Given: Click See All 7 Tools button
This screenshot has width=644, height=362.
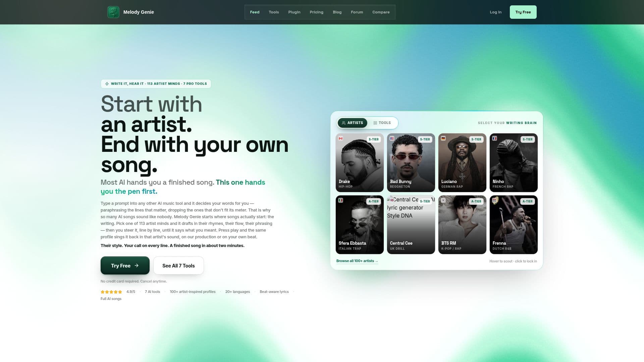Looking at the screenshot, I should pos(178,266).
